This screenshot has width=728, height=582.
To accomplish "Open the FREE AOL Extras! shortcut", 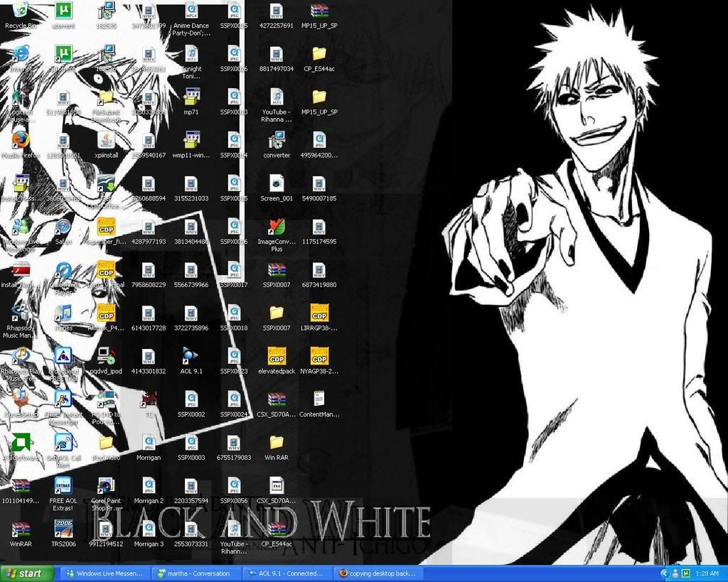I will click(63, 493).
